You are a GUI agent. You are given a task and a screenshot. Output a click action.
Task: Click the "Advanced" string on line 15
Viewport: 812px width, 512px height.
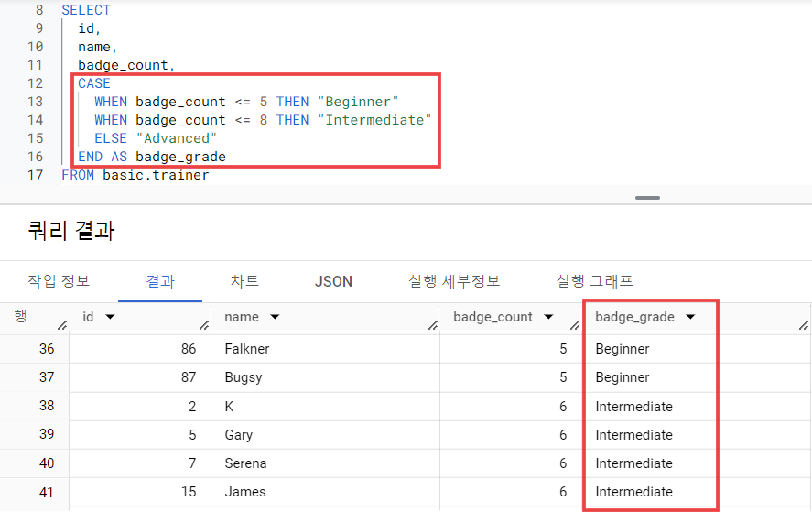[176, 138]
